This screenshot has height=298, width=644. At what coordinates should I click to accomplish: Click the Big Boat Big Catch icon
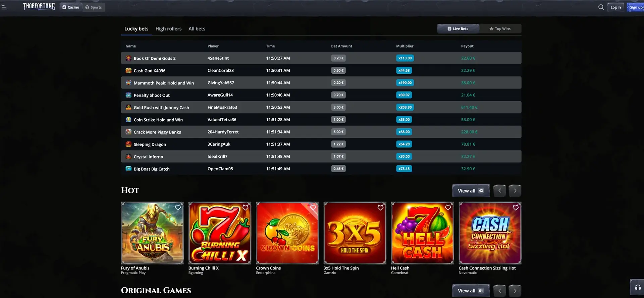click(x=128, y=169)
